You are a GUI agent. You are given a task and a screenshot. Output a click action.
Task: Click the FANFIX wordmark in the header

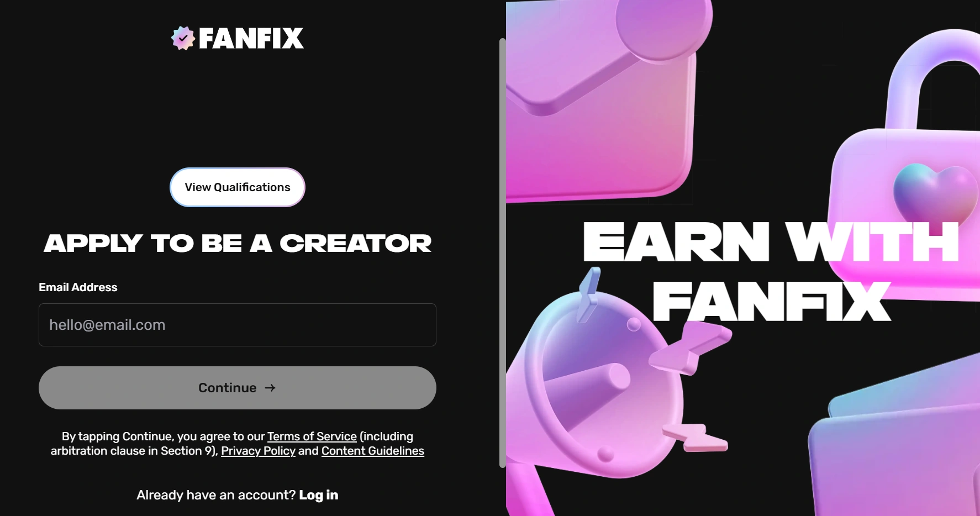coord(251,38)
